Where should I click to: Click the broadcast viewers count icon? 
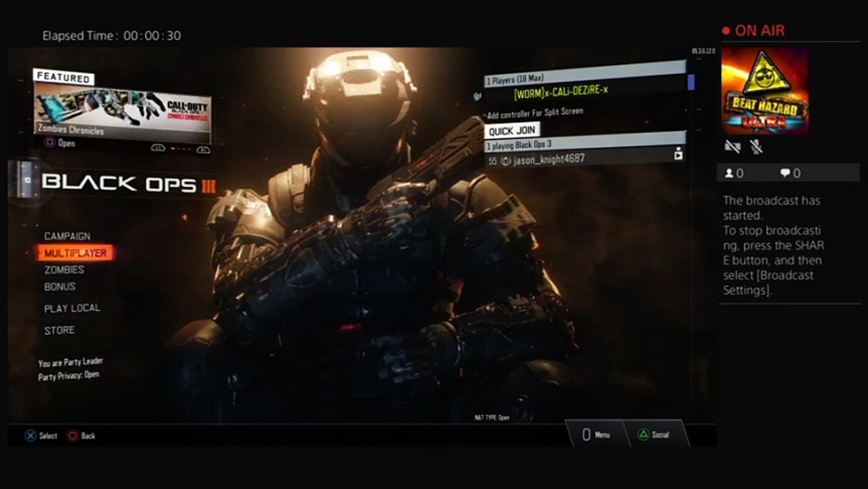coord(730,173)
